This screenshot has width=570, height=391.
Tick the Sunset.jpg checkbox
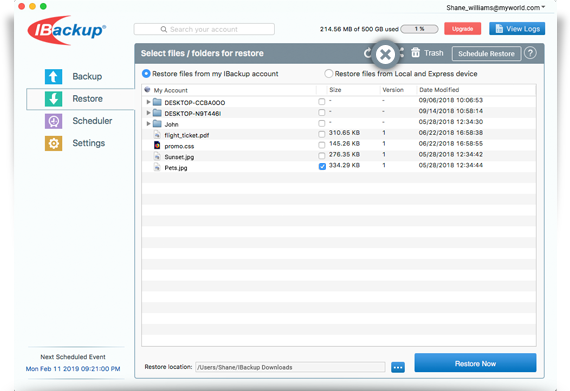coord(322,156)
